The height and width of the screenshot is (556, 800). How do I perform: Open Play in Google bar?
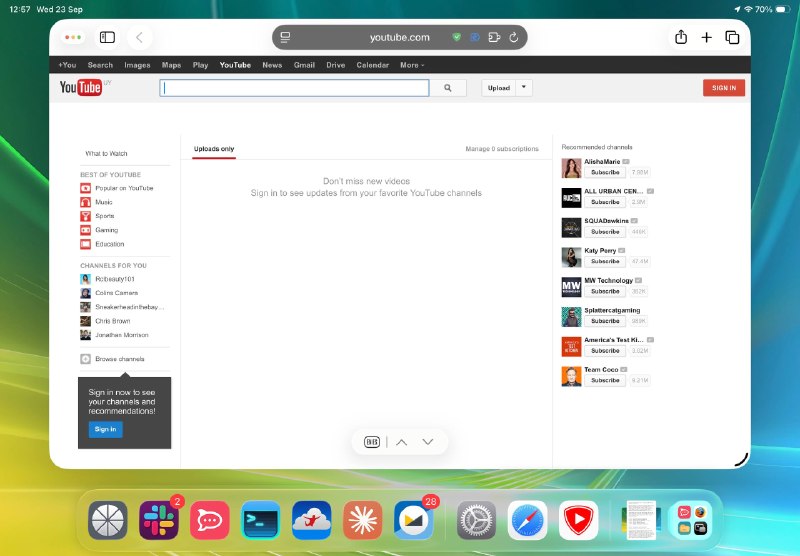201,65
